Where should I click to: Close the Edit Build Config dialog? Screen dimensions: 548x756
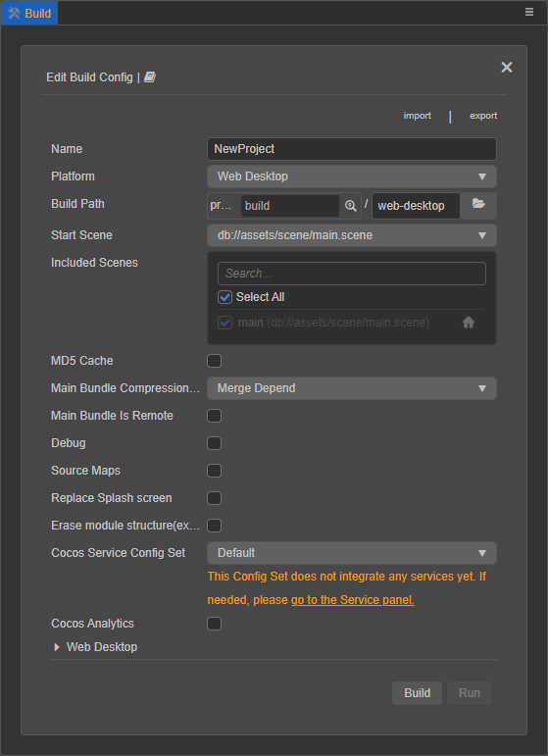pyautogui.click(x=507, y=67)
